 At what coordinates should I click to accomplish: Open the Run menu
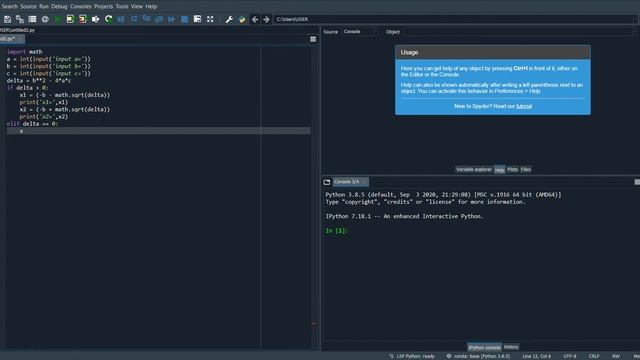44,7
